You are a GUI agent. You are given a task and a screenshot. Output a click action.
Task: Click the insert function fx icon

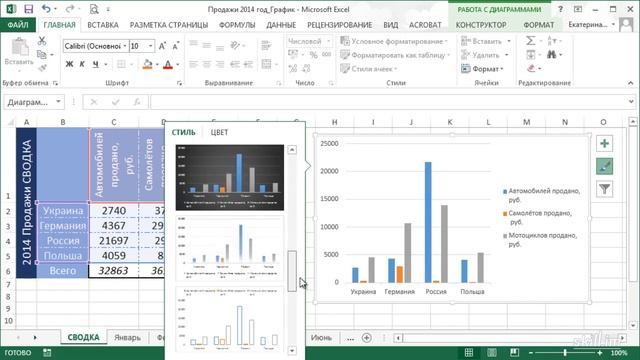pos(137,102)
